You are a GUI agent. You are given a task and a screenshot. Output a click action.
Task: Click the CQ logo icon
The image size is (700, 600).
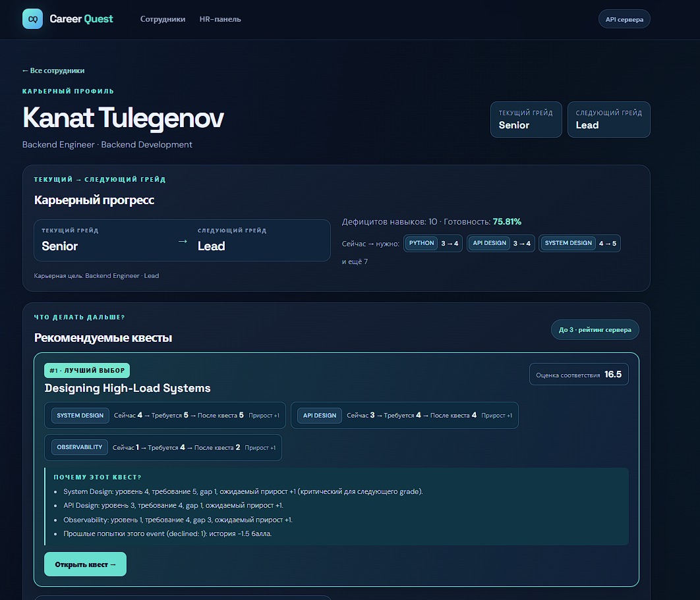(x=32, y=18)
